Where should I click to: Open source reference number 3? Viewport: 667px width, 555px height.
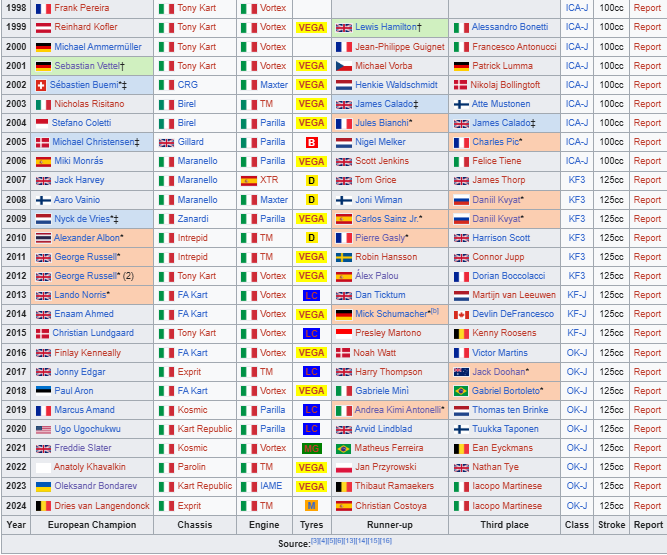click(x=315, y=541)
